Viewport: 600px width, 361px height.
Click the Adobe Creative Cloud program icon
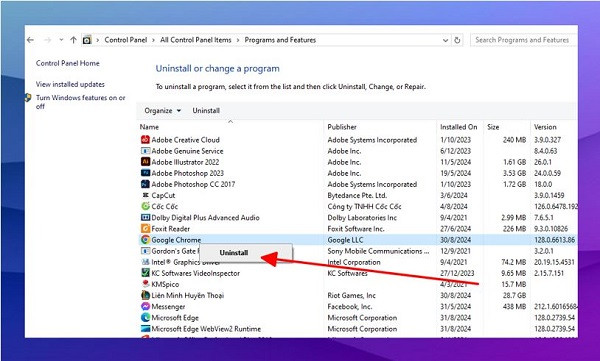coord(145,140)
